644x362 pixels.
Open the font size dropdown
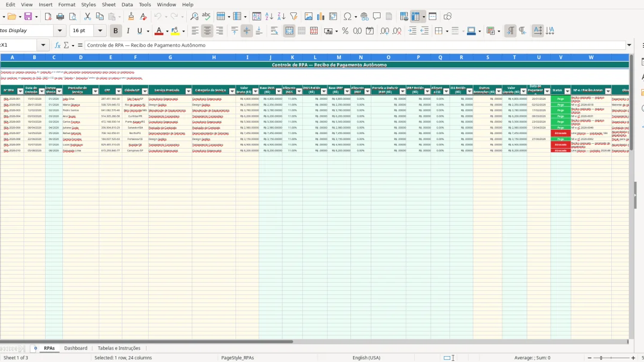[x=100, y=31]
